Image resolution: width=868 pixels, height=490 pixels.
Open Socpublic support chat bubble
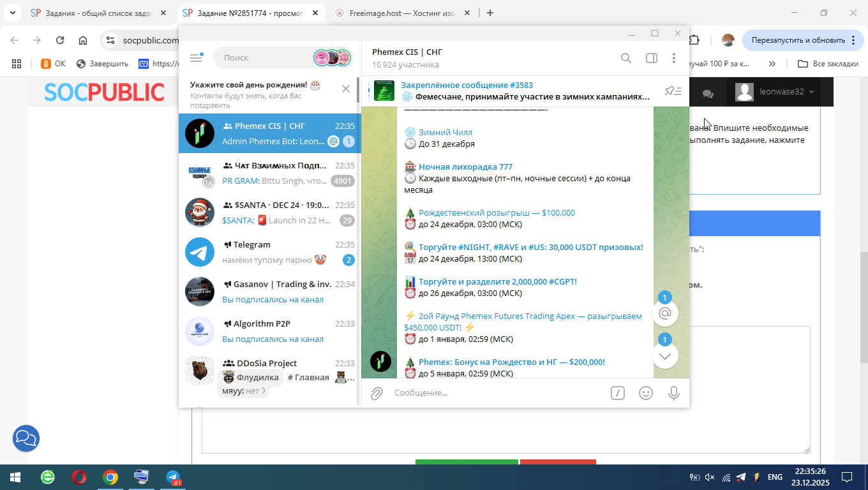coord(26,438)
